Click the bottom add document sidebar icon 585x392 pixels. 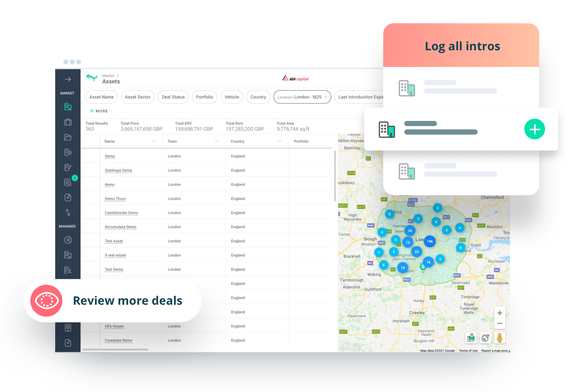pos(68,343)
